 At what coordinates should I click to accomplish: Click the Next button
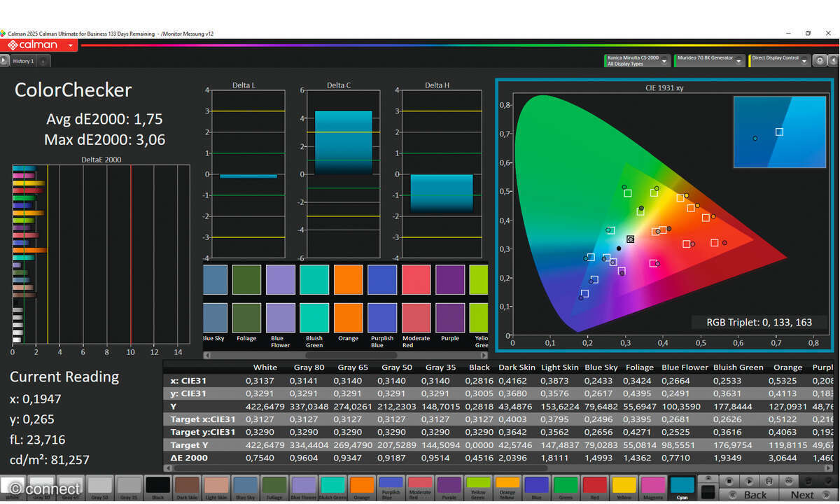(x=804, y=494)
